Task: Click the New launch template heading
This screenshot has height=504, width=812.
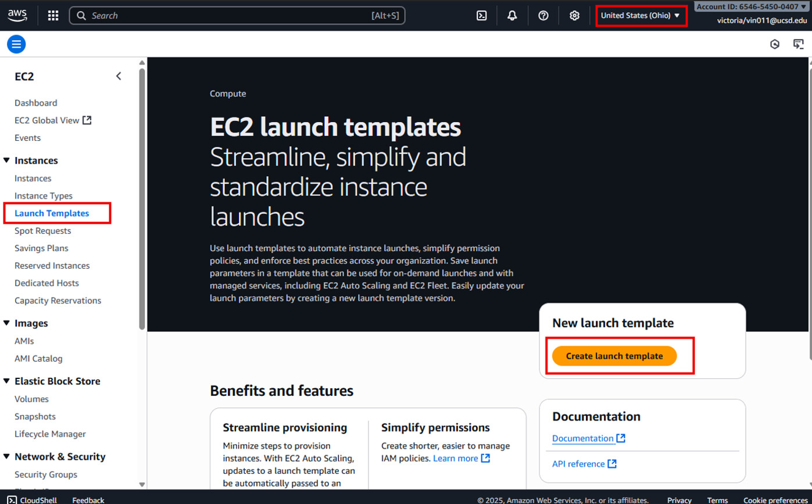Action: pyautogui.click(x=613, y=323)
